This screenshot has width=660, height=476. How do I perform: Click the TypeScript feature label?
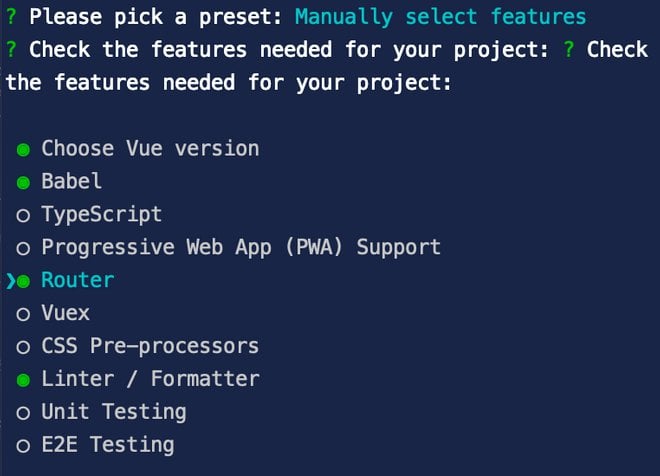click(101, 215)
